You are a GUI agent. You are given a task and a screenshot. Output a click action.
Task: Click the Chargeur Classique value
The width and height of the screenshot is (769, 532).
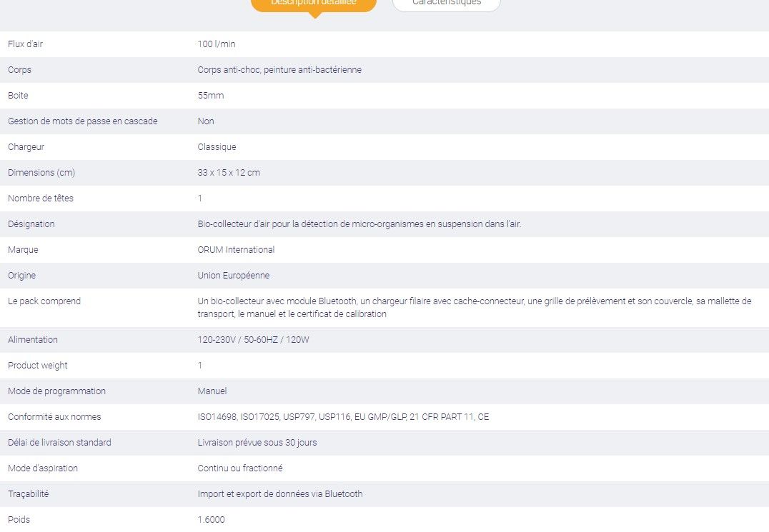[217, 147]
